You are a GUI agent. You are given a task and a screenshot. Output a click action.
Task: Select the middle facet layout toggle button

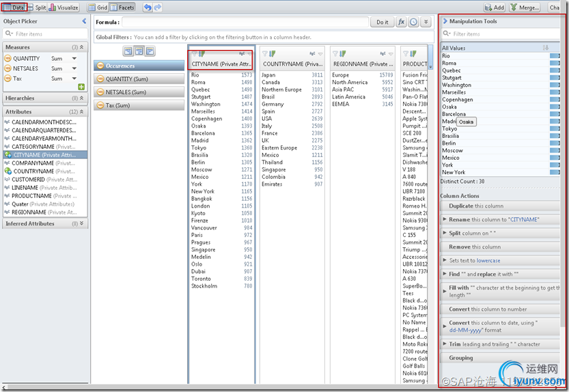(139, 51)
